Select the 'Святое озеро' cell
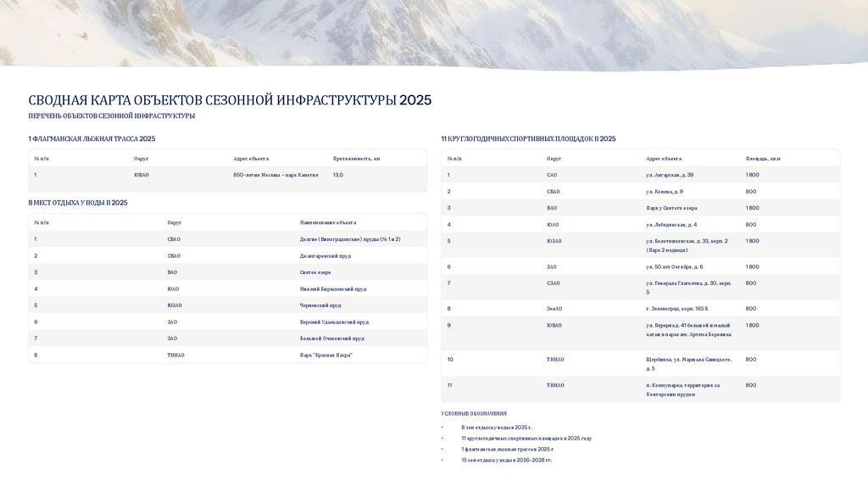This screenshot has height=487, width=868. pyautogui.click(x=315, y=272)
